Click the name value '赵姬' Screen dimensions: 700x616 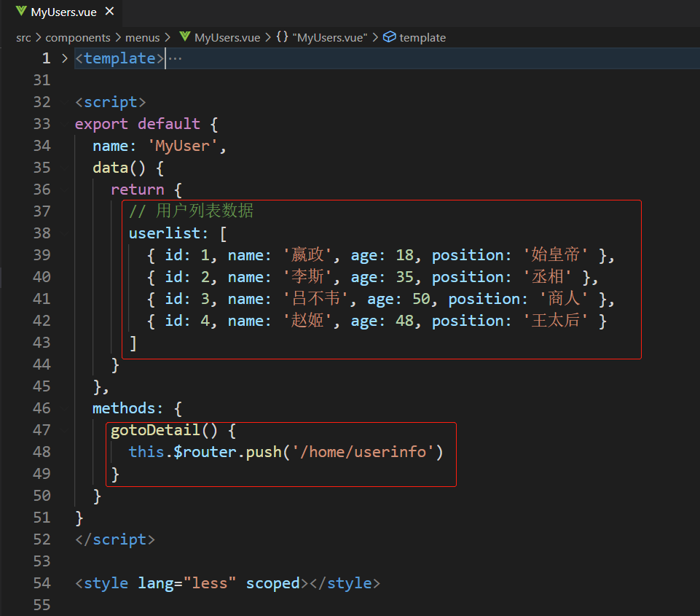point(307,320)
